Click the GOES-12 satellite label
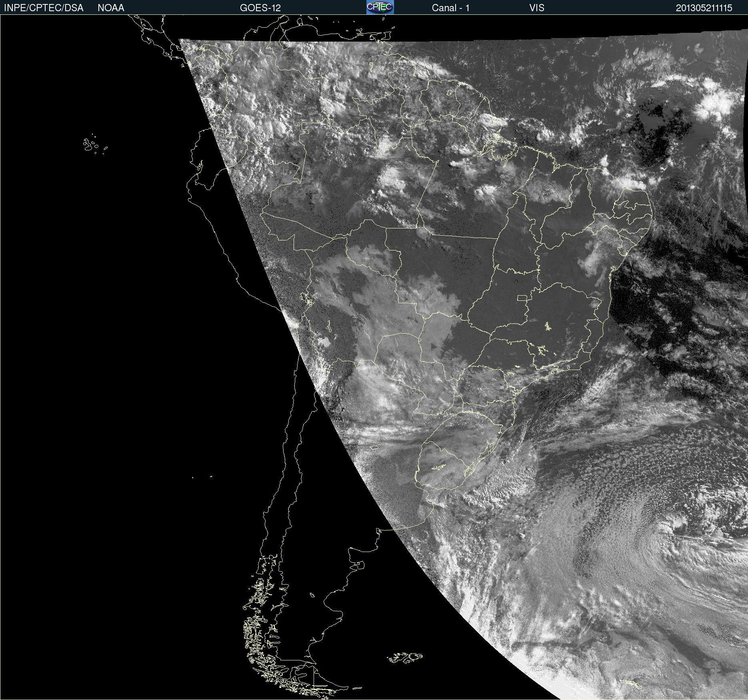 click(x=260, y=8)
